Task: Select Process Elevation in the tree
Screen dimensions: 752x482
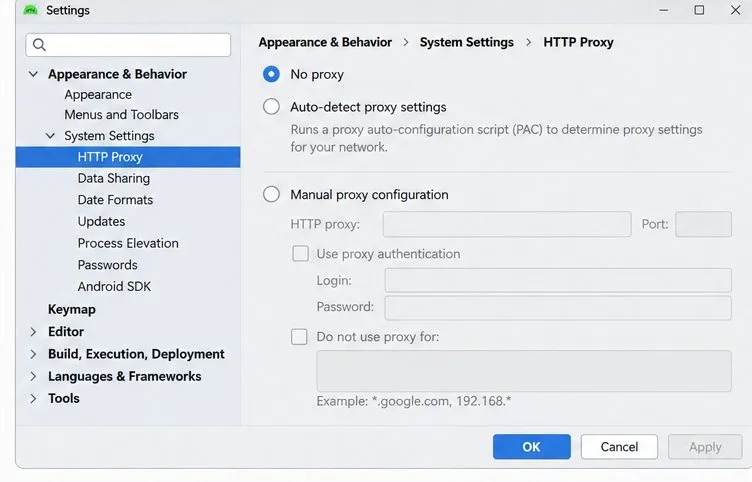Action: [128, 243]
